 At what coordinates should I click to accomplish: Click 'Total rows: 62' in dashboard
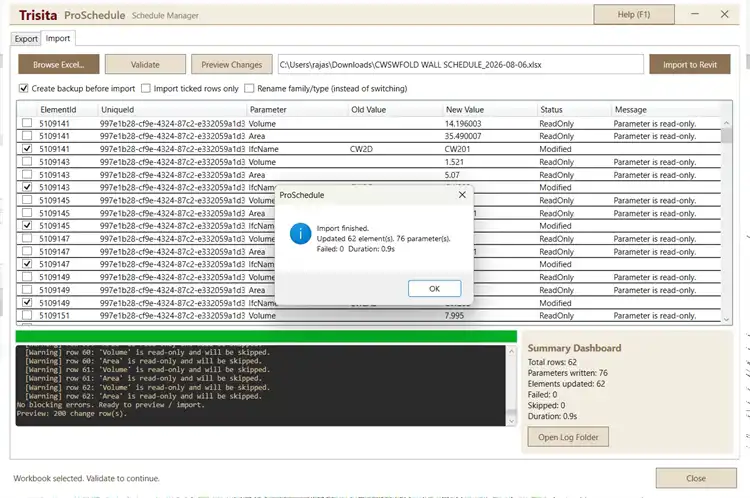(552, 362)
